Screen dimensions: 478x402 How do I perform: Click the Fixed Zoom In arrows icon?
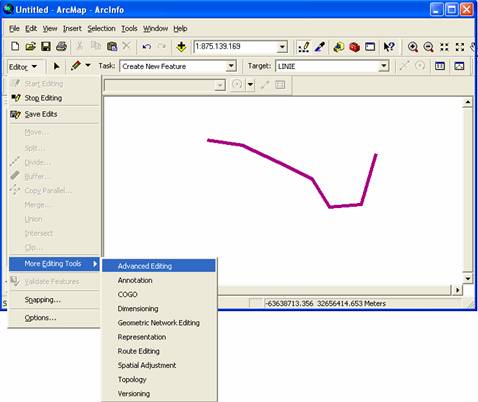pyautogui.click(x=444, y=47)
